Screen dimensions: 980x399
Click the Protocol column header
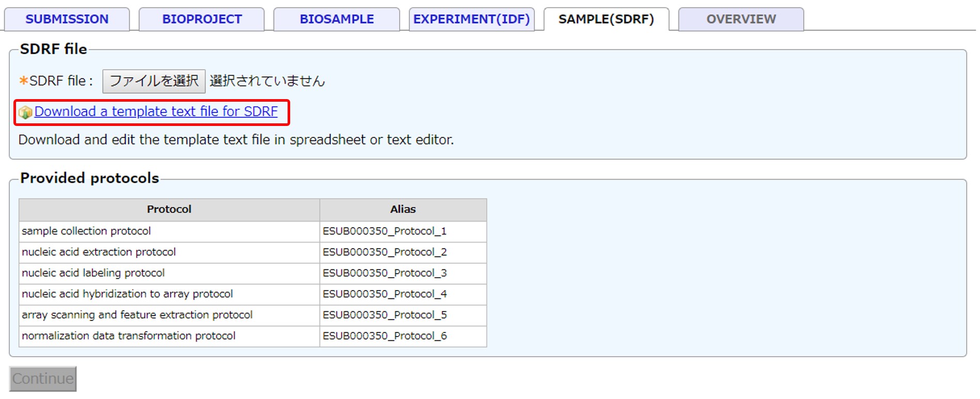tap(169, 209)
